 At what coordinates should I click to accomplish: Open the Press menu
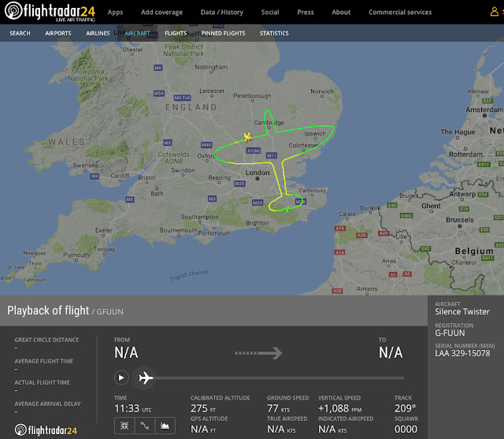tap(306, 13)
